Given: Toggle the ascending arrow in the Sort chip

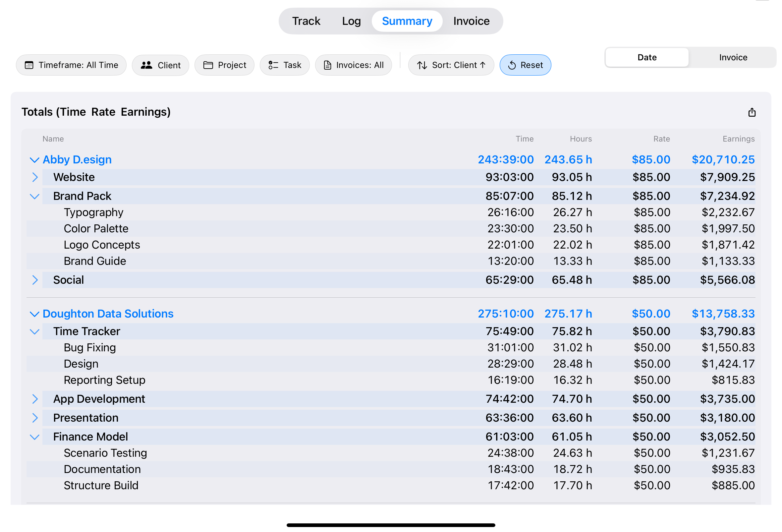Looking at the screenshot, I should click(482, 65).
